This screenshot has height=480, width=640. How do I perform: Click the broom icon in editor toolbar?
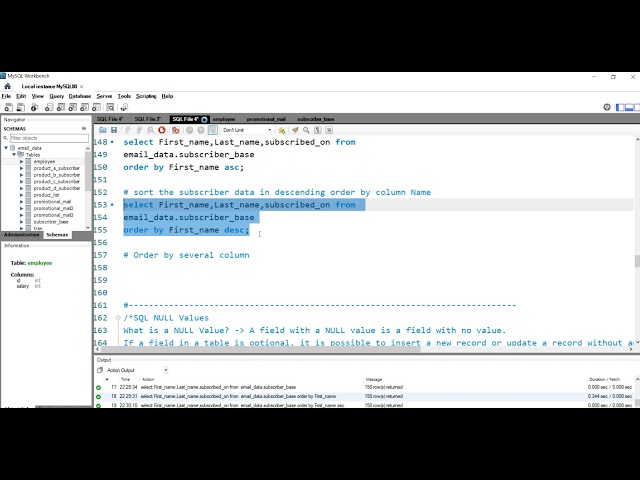tap(295, 130)
